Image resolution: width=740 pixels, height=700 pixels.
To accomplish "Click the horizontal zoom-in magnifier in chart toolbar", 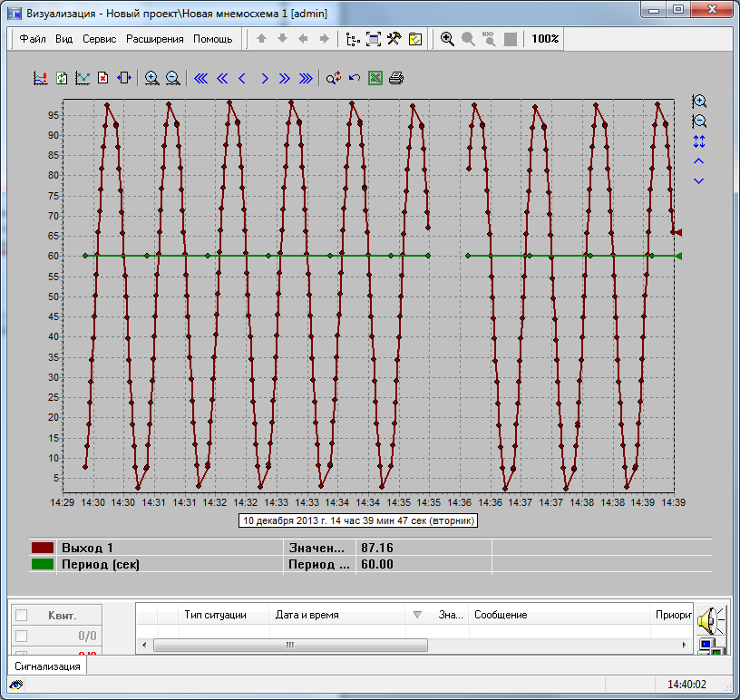I will 151,79.
